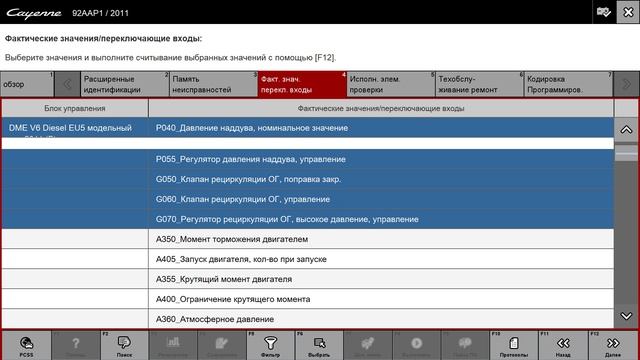Open the Исполн. элем. проверки tab

coord(391,84)
